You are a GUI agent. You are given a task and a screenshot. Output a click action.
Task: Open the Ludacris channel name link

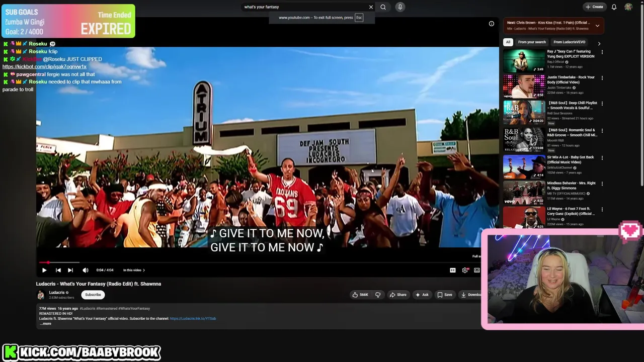pos(56,293)
